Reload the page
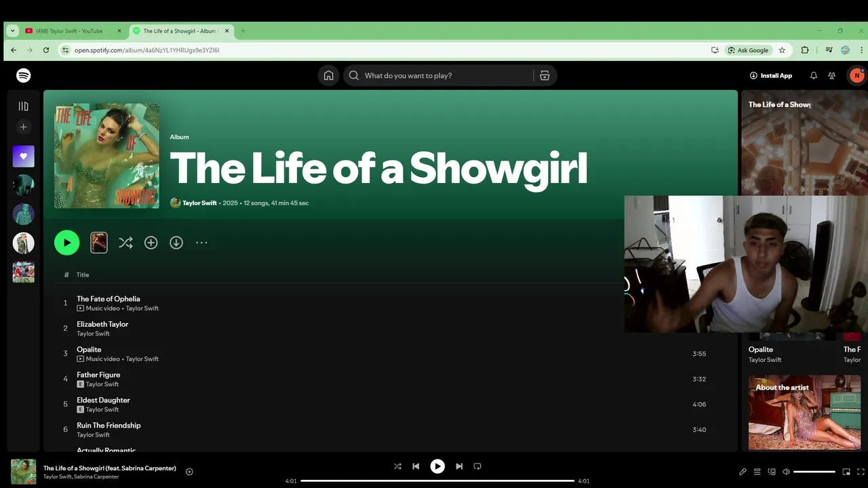 pos(46,50)
